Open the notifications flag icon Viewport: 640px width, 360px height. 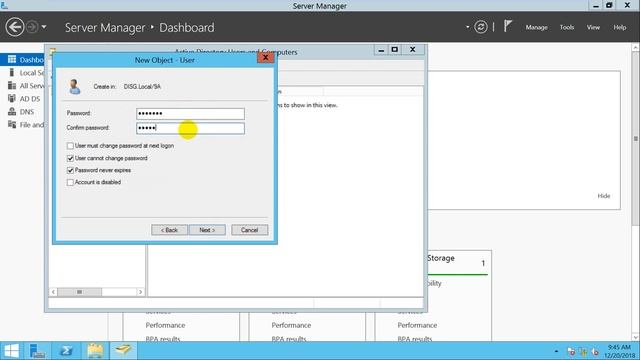click(507, 27)
